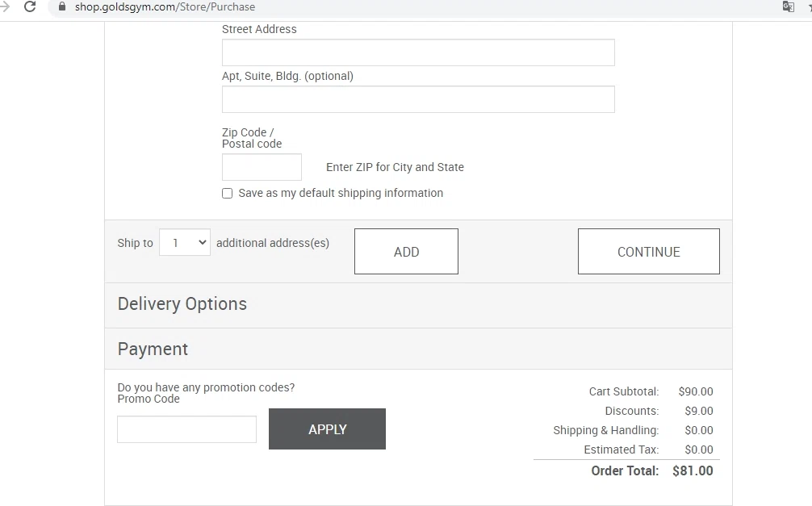Image resolution: width=812 pixels, height=506 pixels.
Task: Open the translate page icon
Action: point(788,6)
